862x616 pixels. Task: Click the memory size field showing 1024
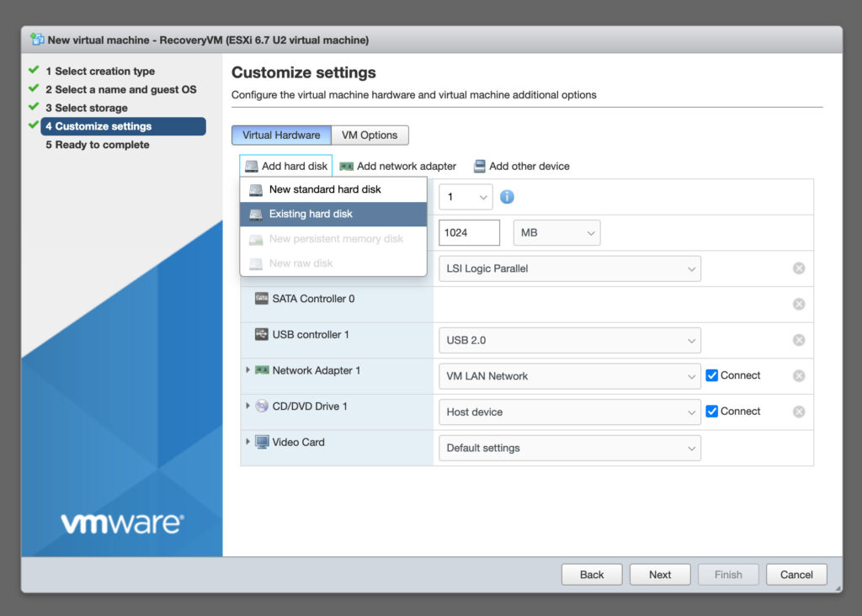pyautogui.click(x=469, y=232)
